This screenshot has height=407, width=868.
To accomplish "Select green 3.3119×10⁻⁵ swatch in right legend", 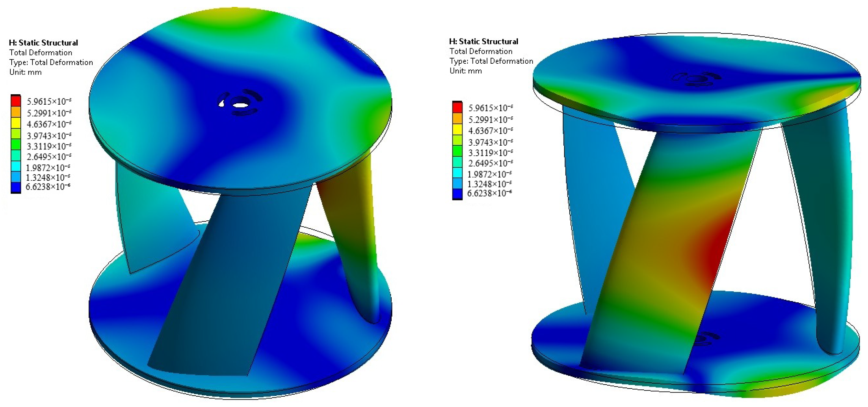I will 457,151.
